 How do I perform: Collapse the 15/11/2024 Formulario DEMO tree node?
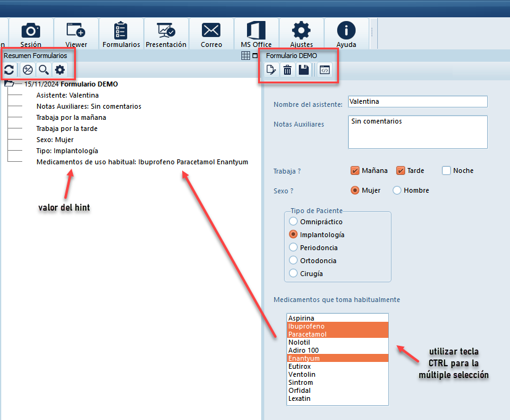coord(9,84)
